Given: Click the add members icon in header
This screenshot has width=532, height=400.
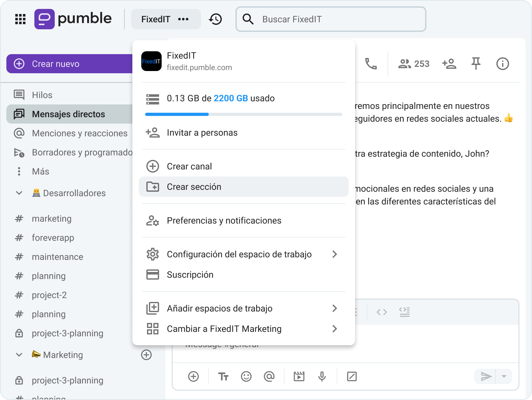Looking at the screenshot, I should click(449, 64).
